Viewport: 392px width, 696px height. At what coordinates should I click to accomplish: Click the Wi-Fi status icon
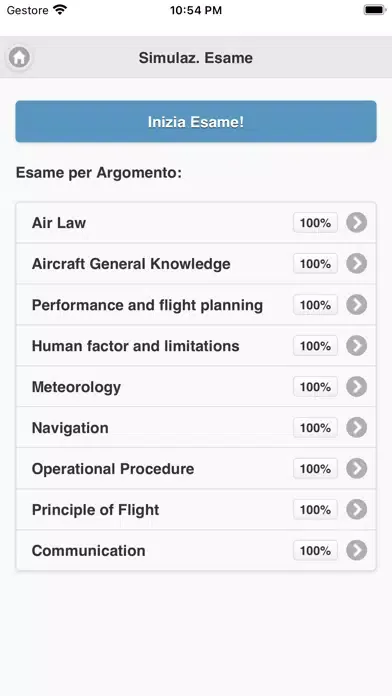coord(59,10)
